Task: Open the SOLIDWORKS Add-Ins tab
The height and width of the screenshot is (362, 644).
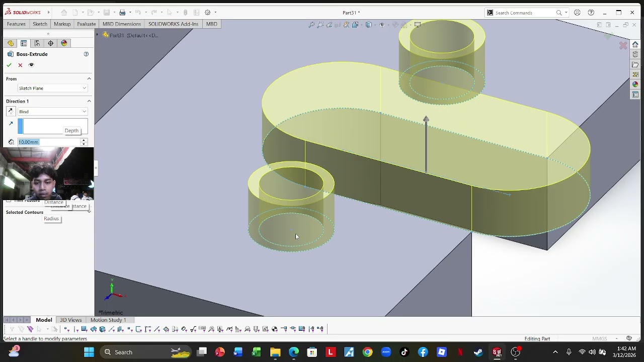Action: (x=174, y=24)
